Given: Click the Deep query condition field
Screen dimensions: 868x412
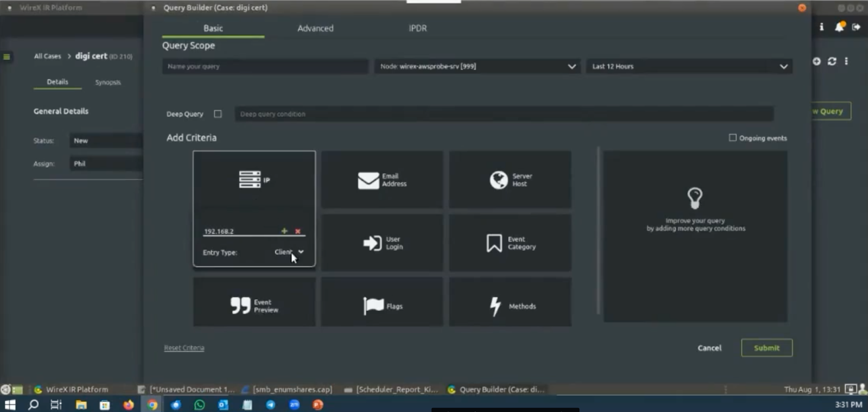Looking at the screenshot, I should point(504,114).
